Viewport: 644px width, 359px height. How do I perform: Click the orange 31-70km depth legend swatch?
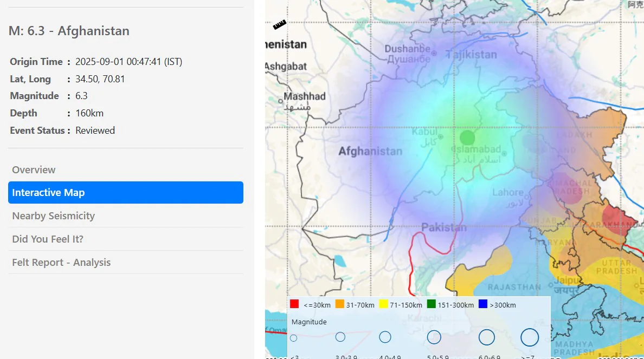tap(340, 304)
